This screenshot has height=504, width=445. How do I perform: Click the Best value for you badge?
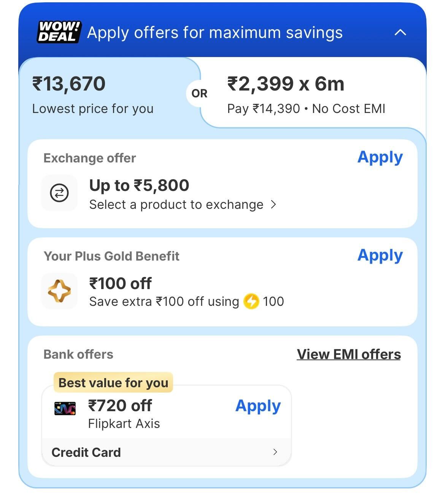coord(113,383)
